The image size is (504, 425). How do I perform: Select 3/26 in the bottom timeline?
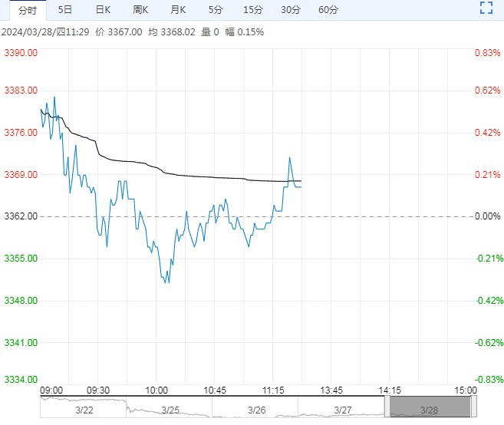point(255,410)
